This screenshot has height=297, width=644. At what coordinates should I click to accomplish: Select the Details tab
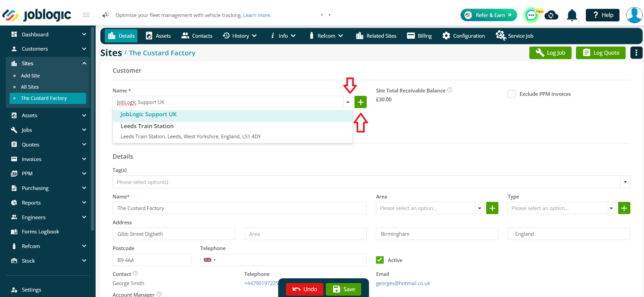(x=121, y=36)
